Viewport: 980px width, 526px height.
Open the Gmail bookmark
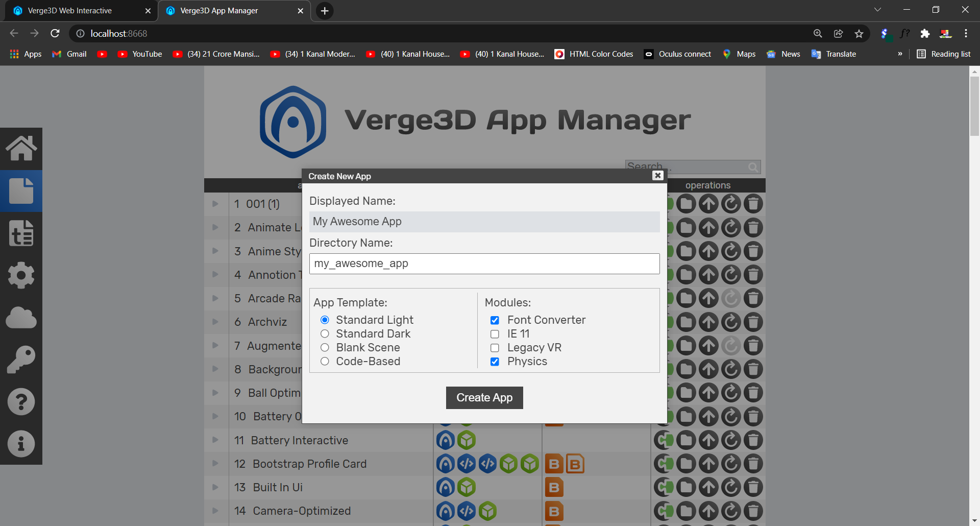tap(69, 54)
